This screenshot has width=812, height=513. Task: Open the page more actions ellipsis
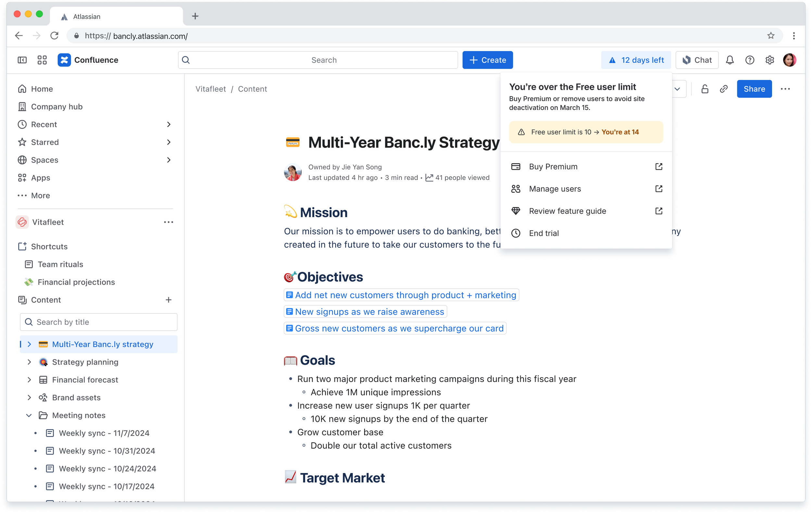pyautogui.click(x=785, y=89)
